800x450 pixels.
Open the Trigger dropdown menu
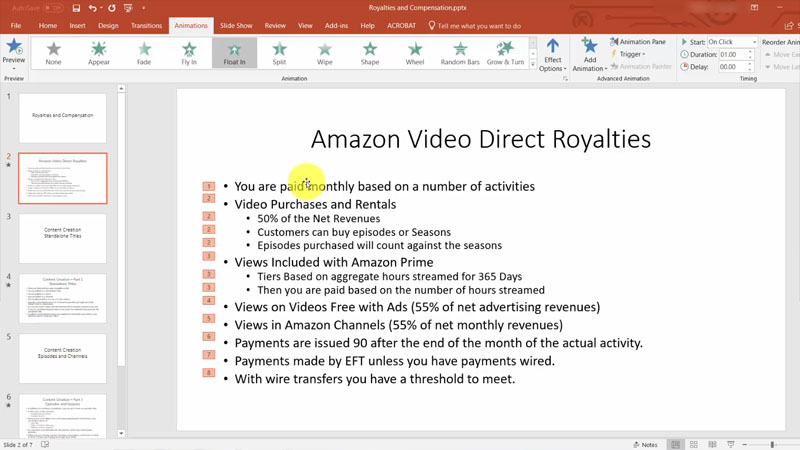point(630,54)
